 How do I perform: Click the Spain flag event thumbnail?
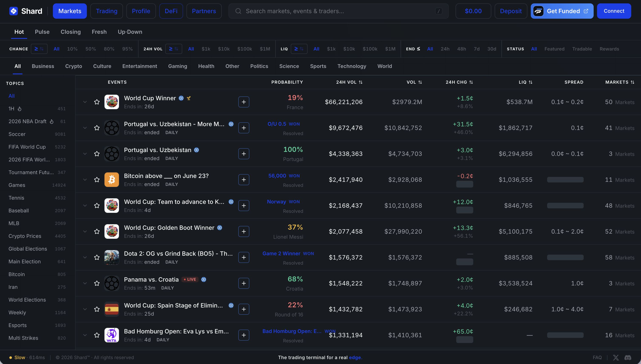click(112, 309)
